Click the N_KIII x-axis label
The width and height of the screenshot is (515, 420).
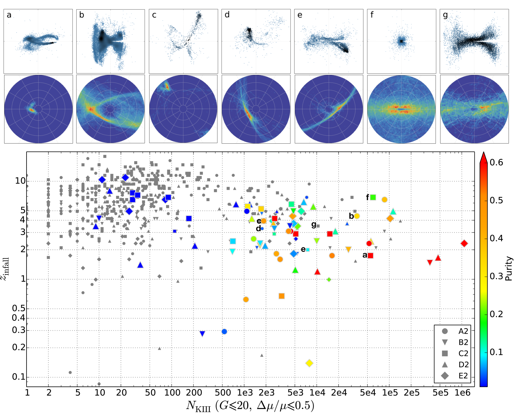pyautogui.click(x=250, y=406)
